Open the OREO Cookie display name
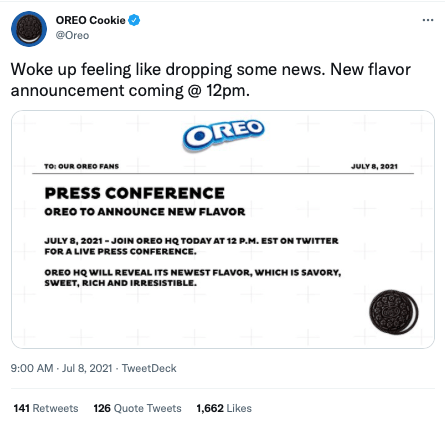 pyautogui.click(x=90, y=20)
